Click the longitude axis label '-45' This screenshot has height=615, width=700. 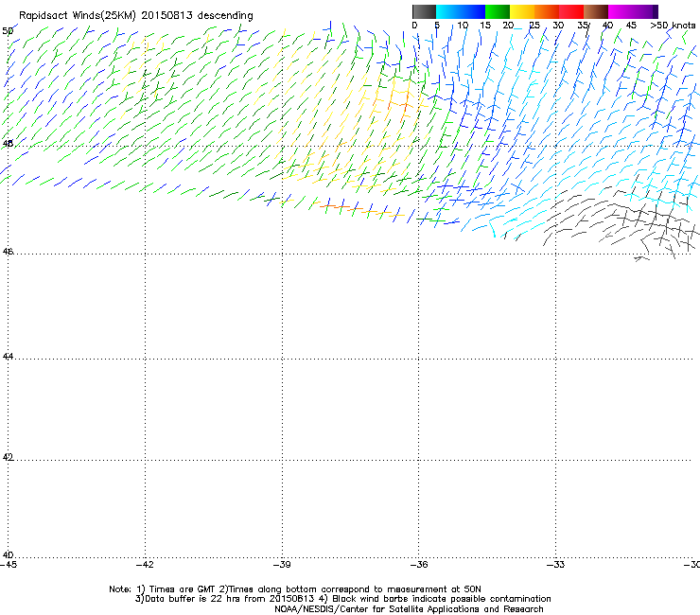tap(9, 565)
